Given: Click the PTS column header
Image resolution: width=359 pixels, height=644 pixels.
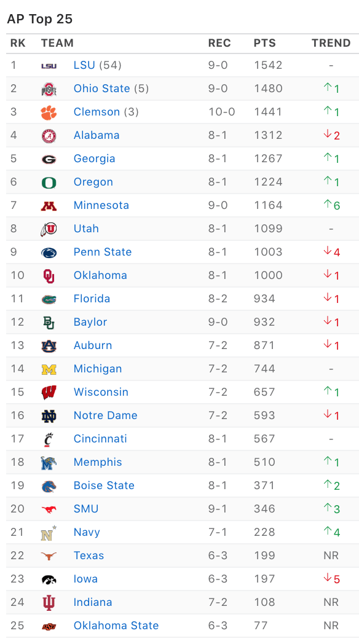Looking at the screenshot, I should click(265, 43).
